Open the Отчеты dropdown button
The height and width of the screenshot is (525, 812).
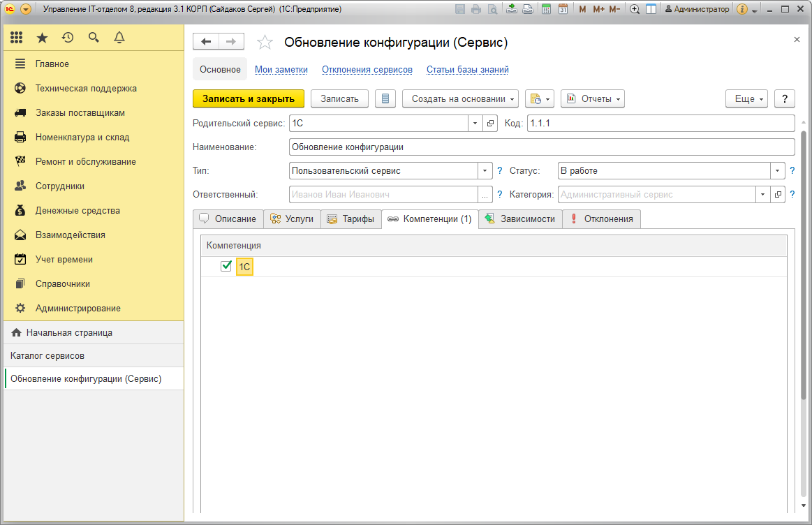(593, 98)
